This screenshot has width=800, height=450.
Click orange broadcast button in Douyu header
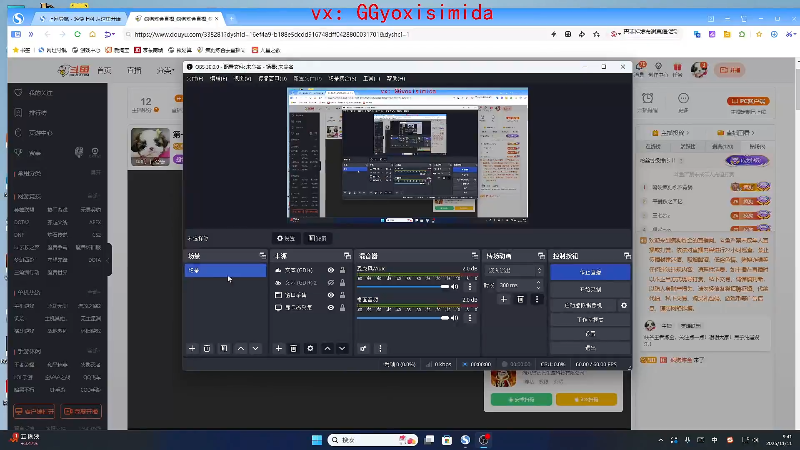click(x=730, y=70)
